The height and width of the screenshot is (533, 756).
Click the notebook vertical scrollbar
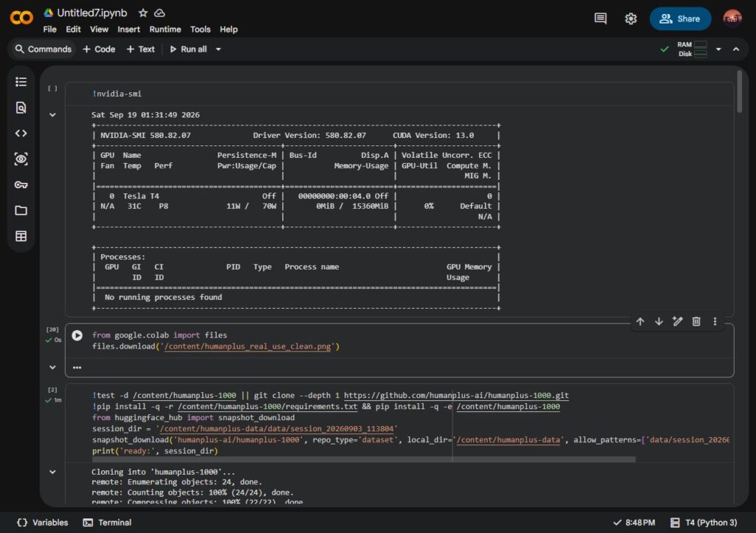(740, 92)
